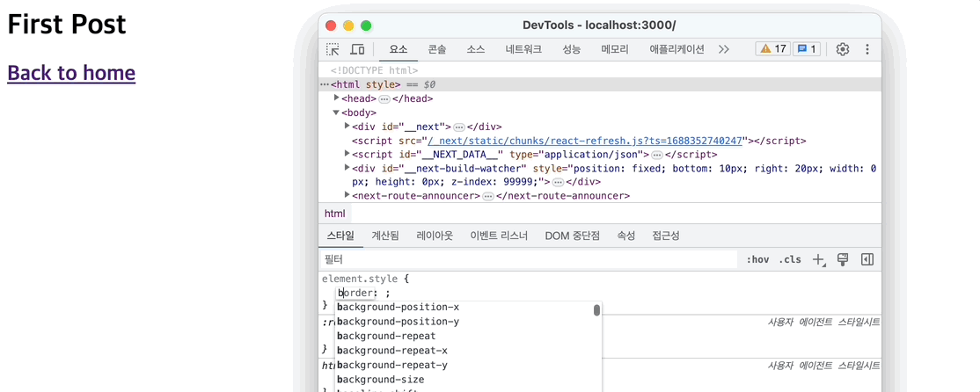
Task: Open the DevTools settings gear
Action: coord(843,49)
